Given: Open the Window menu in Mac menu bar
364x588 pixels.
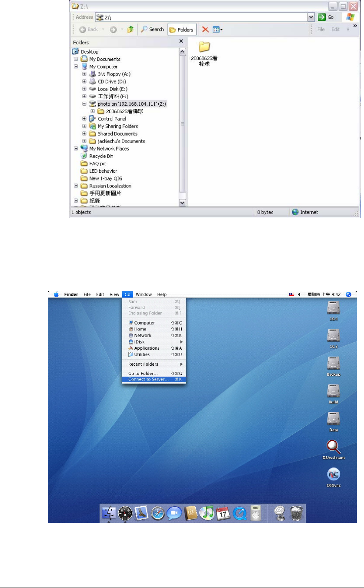Looking at the screenshot, I should click(144, 294).
